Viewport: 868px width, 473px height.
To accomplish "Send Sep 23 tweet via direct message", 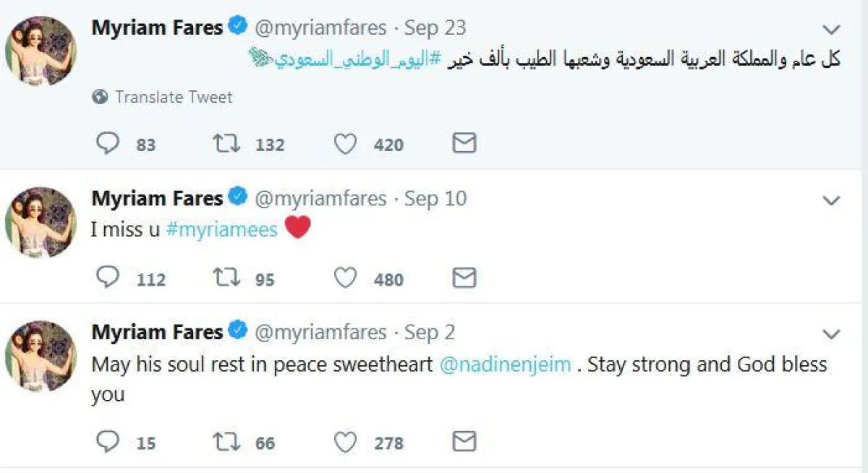I will [x=464, y=144].
